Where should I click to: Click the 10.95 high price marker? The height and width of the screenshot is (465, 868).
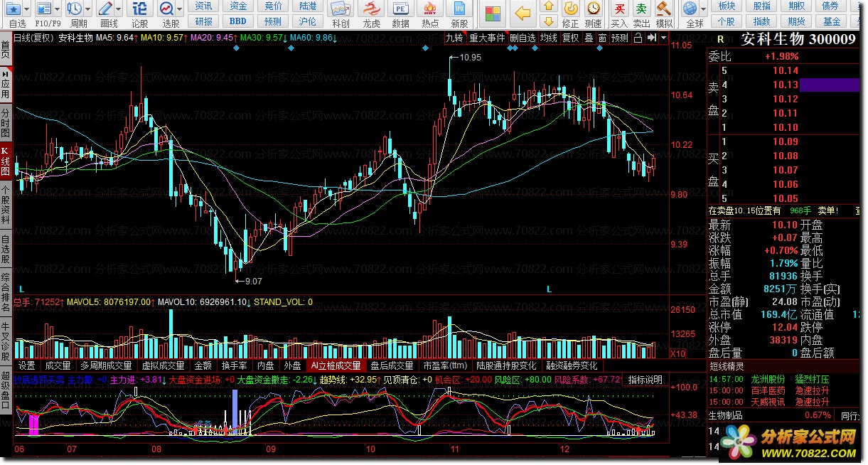click(x=471, y=57)
